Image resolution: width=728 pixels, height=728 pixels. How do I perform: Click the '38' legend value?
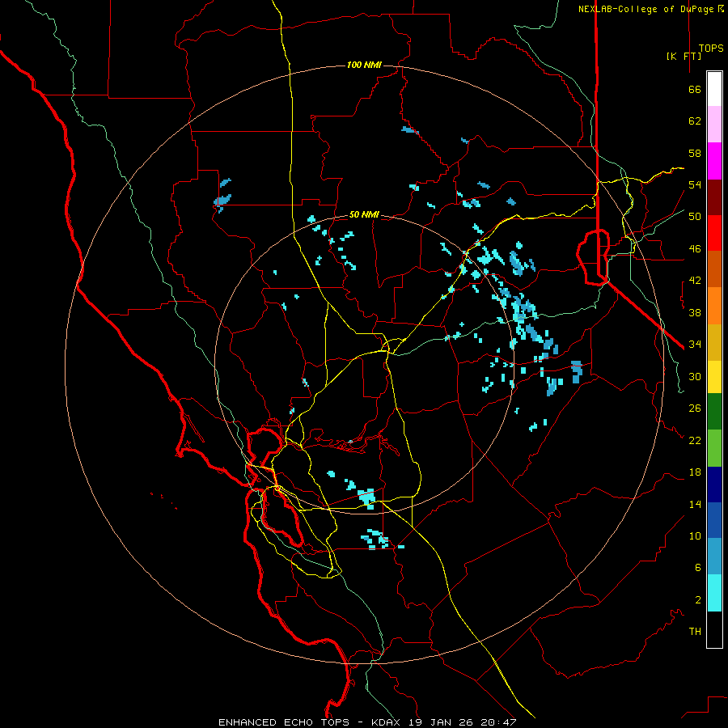tap(695, 312)
